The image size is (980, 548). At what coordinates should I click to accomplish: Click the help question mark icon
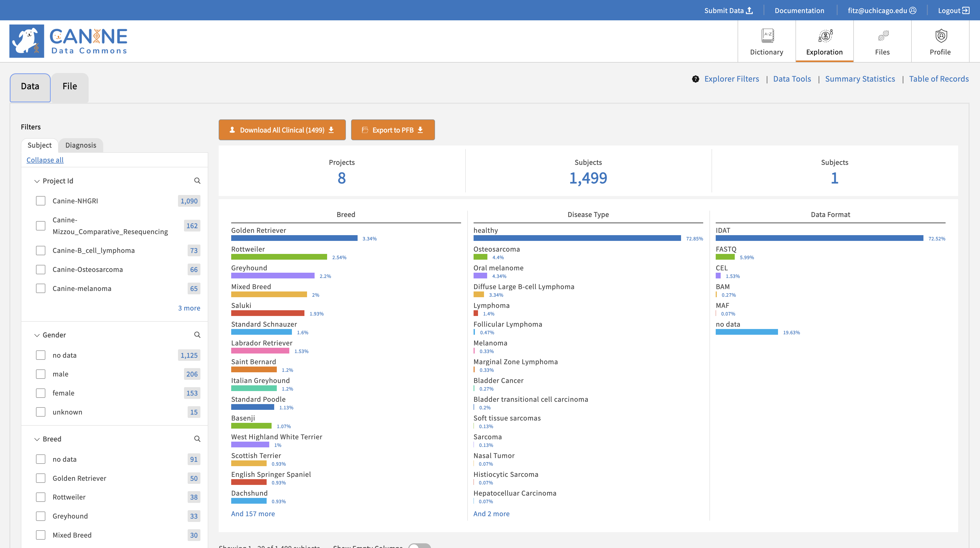(695, 79)
